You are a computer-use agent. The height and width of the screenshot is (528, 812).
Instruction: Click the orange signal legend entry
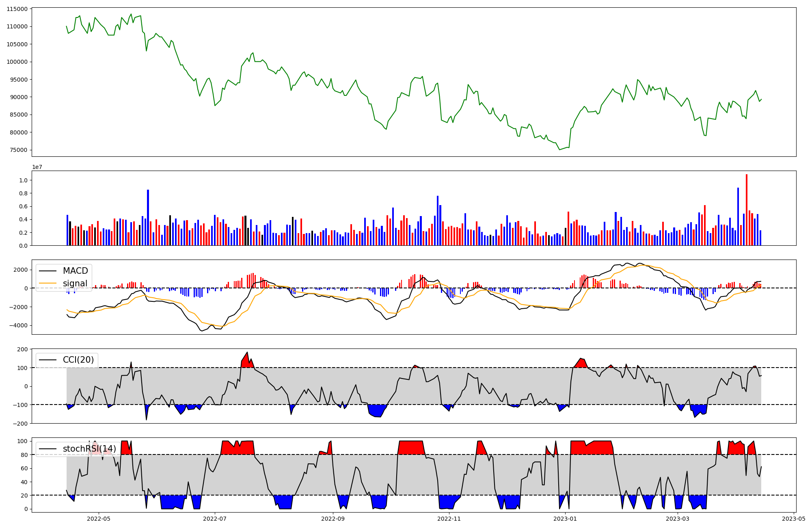pos(75,283)
